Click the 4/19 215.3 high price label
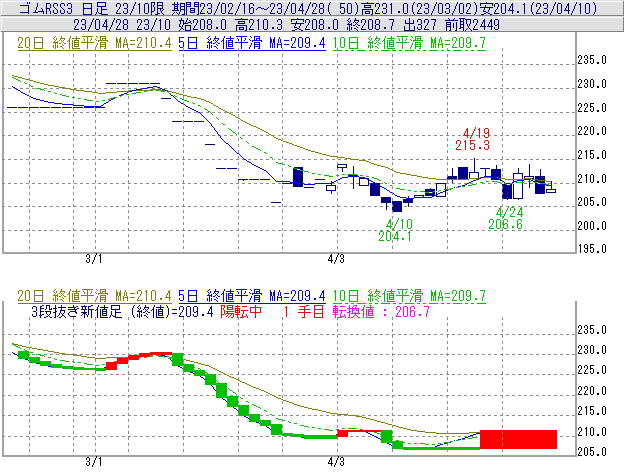Screen dimensions: 624x475 (x=472, y=139)
